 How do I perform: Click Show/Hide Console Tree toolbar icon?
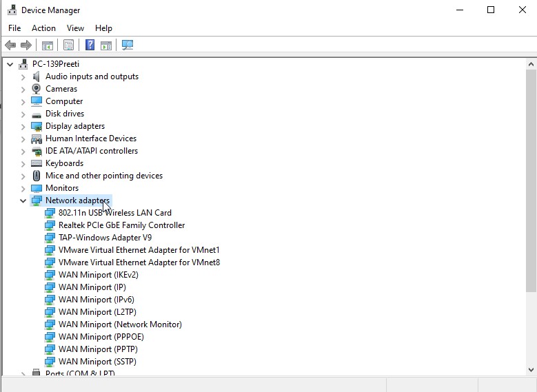point(48,45)
